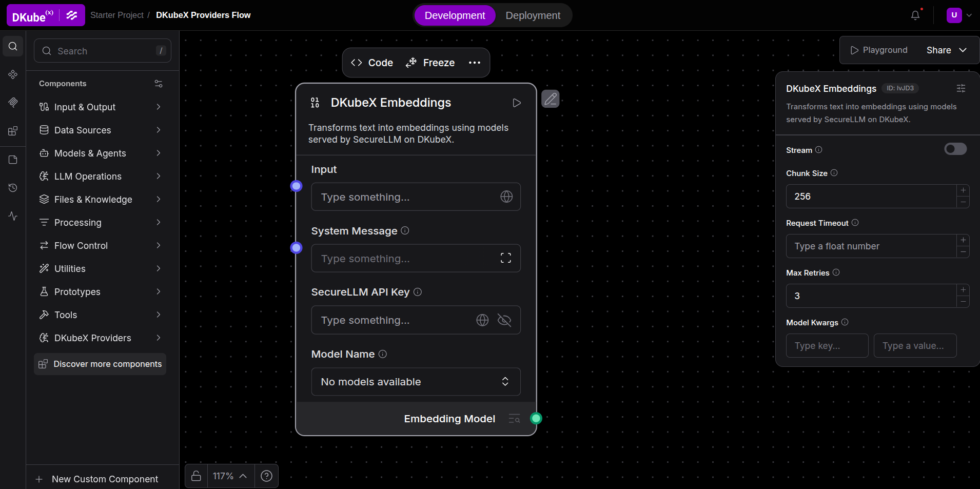This screenshot has width=980, height=489.
Task: Click the Input connection handle
Action: (296, 186)
